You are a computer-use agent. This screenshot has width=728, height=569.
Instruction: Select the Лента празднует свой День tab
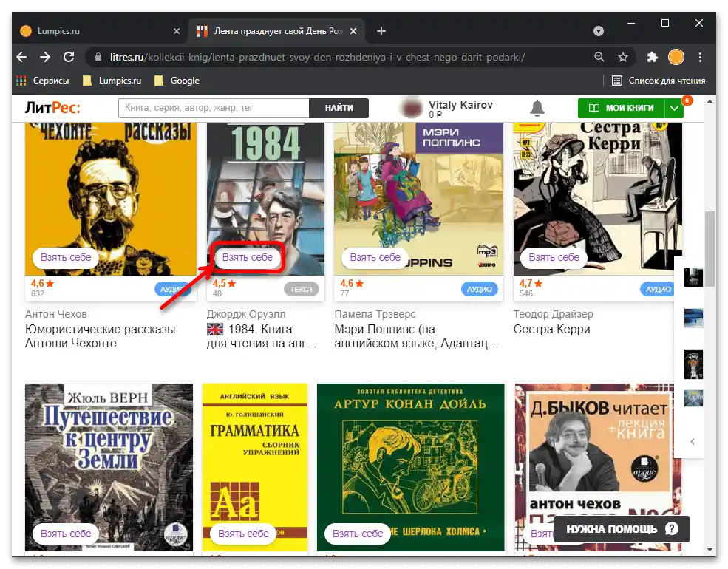[277, 31]
